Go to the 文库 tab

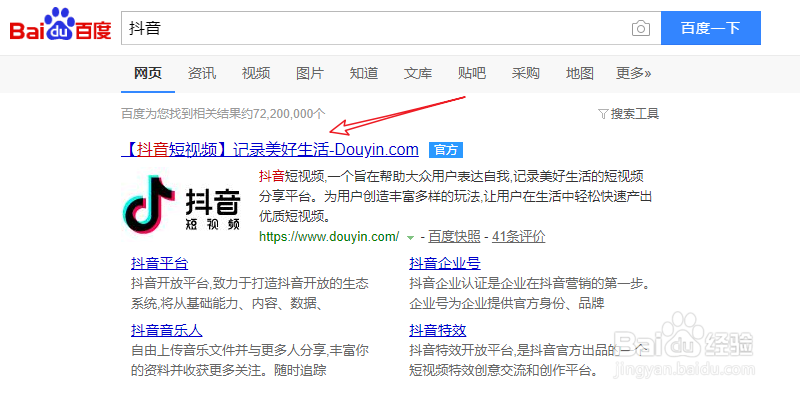[x=418, y=73]
